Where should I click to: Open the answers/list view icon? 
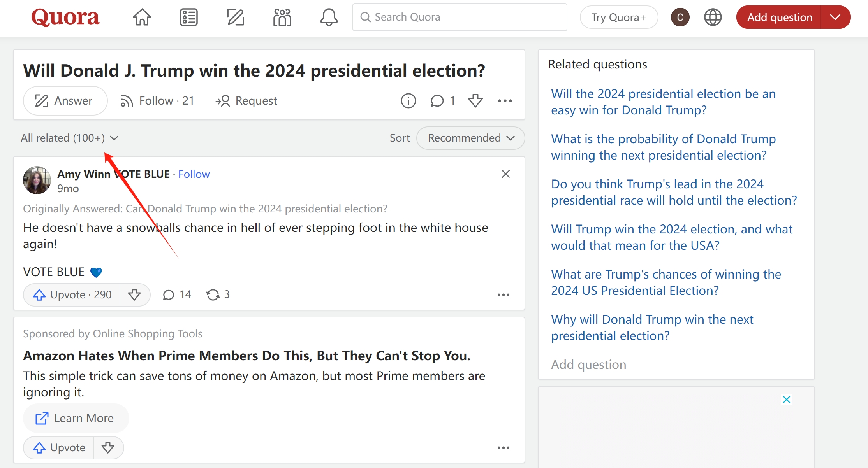[x=188, y=17]
